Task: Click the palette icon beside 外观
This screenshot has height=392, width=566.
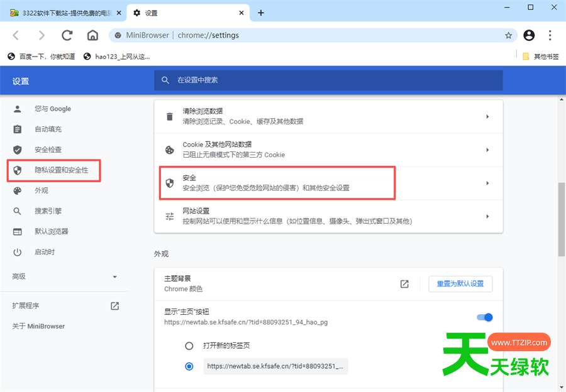Action: click(x=18, y=191)
